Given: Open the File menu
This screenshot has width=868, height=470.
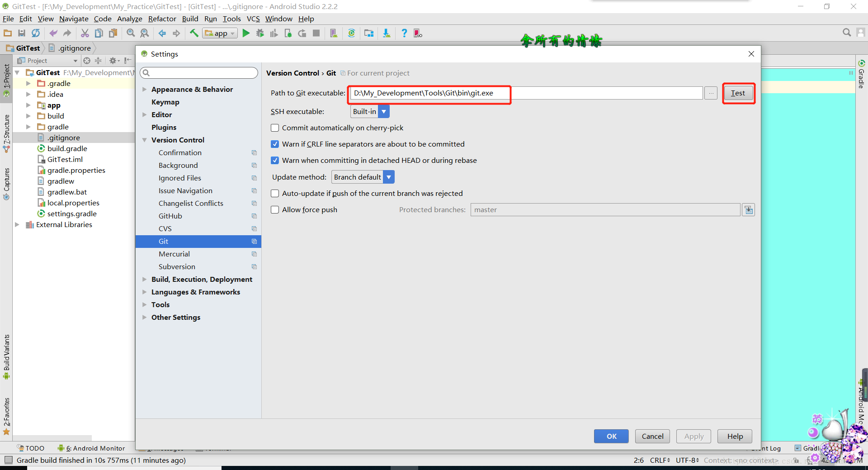Looking at the screenshot, I should (8, 19).
